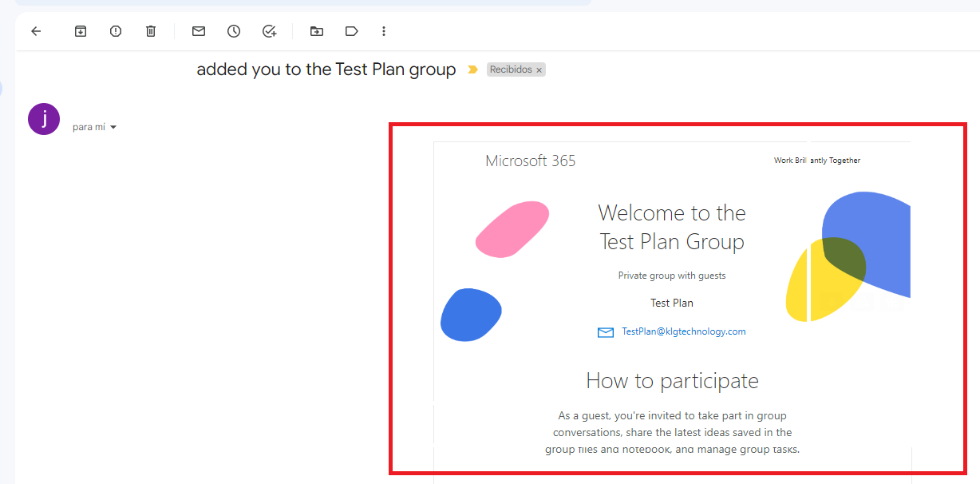980x484 pixels.
Task: Remove the Recibidos label with x
Action: 539,70
